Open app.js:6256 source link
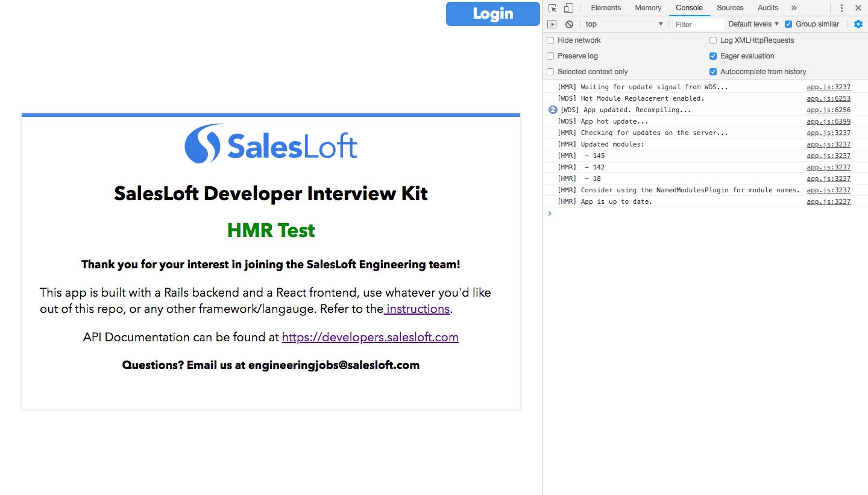The image size is (868, 495). pyautogui.click(x=829, y=110)
